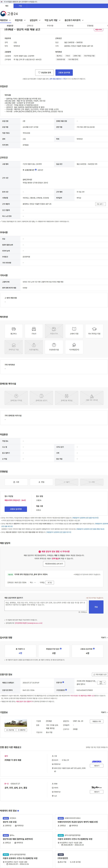
Task: Go to the 우대사항 tab
Action: pyautogui.click(x=50, y=26)
